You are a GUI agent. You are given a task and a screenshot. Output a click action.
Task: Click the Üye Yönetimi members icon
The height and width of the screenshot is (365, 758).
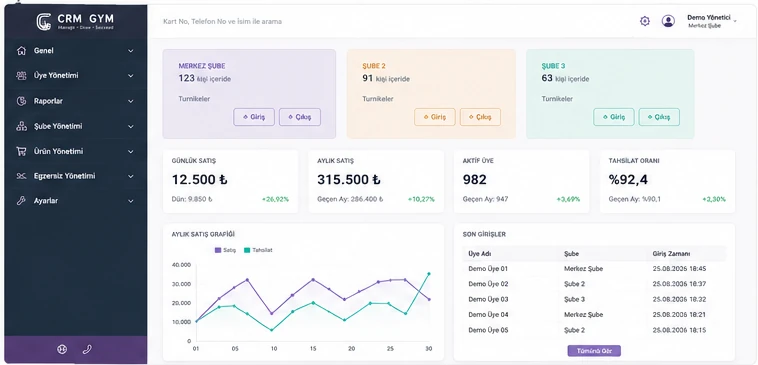point(21,76)
